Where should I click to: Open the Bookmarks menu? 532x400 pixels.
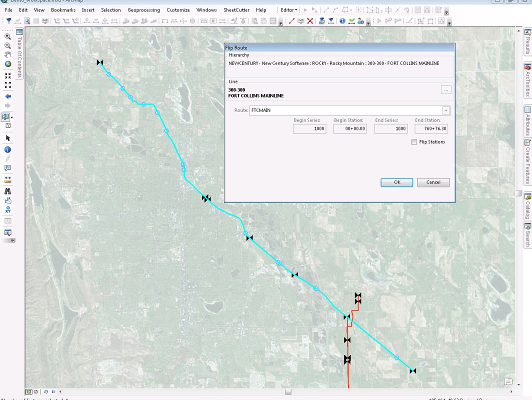tap(63, 10)
